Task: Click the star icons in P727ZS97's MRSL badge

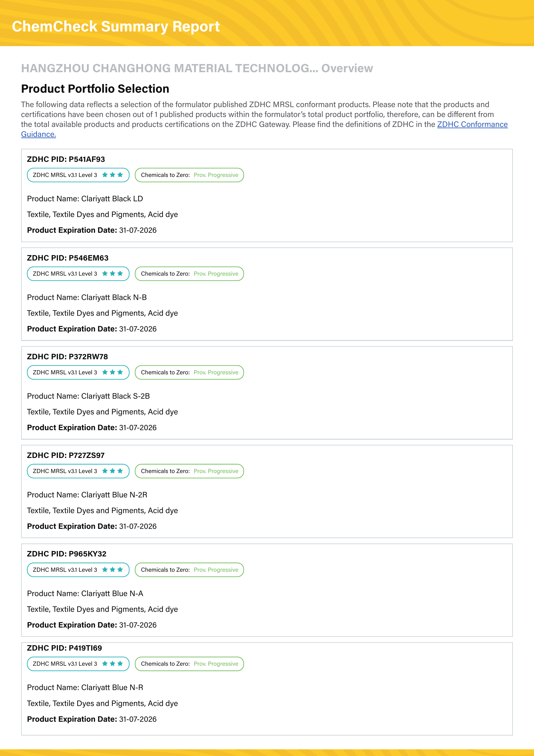Action: pos(112,471)
